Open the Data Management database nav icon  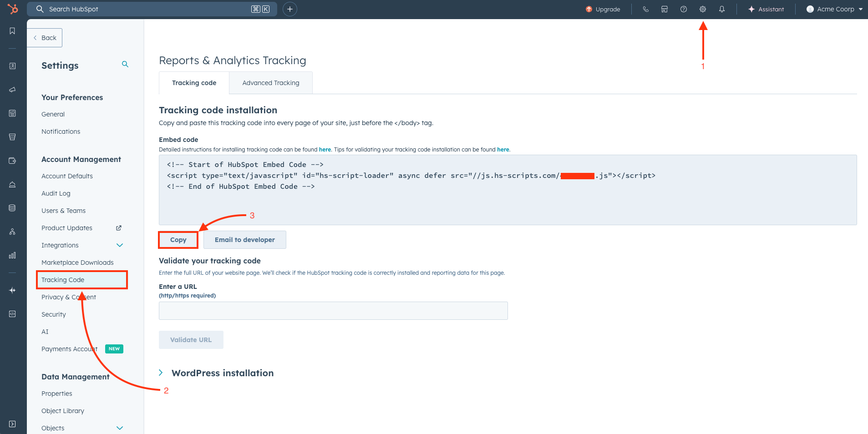point(12,208)
